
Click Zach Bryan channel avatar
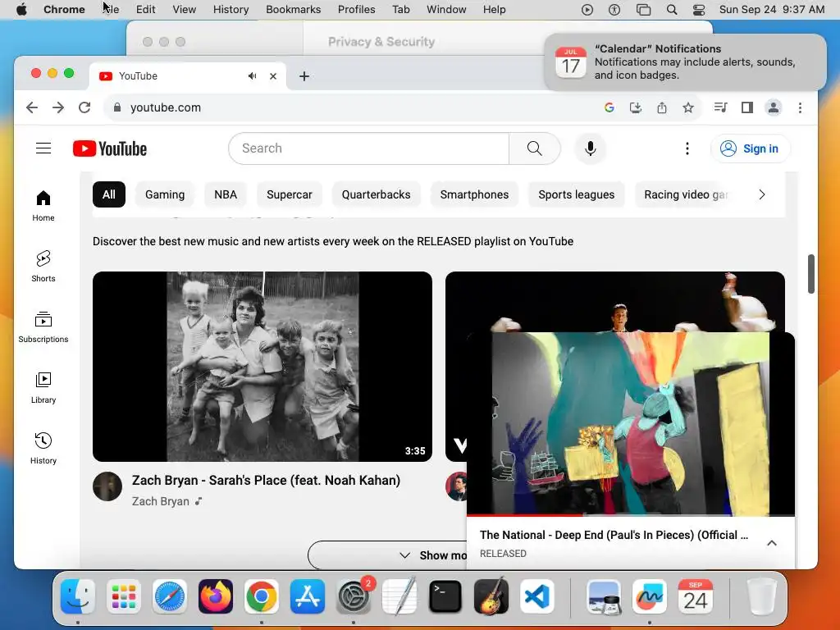tap(107, 486)
